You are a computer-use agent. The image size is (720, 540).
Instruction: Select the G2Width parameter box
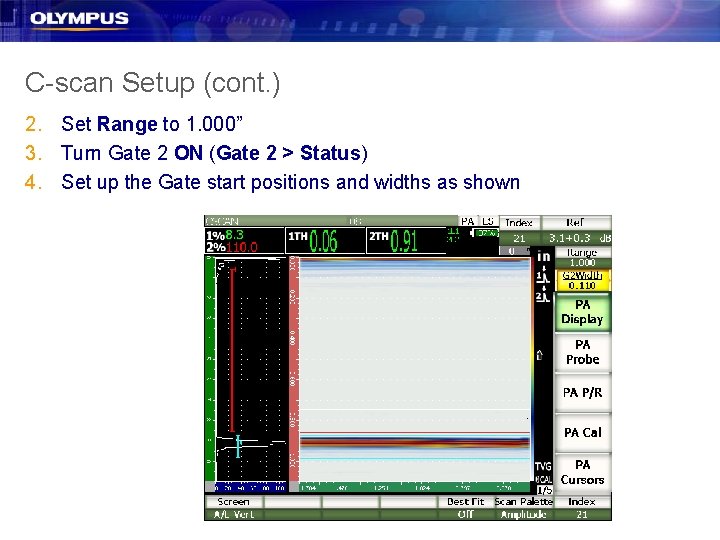click(x=583, y=280)
